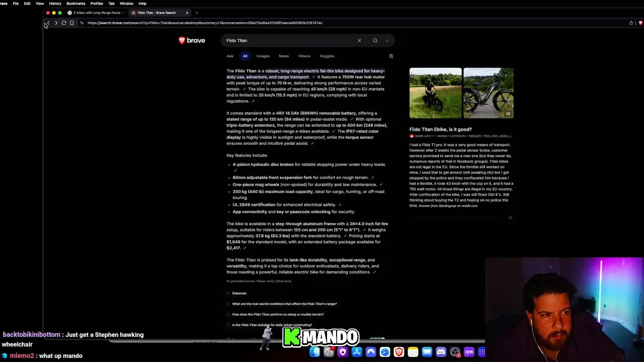Viewport: 644px width, 362px height.
Task: Ask if Titan suits daily urban commuting
Action: [272, 325]
